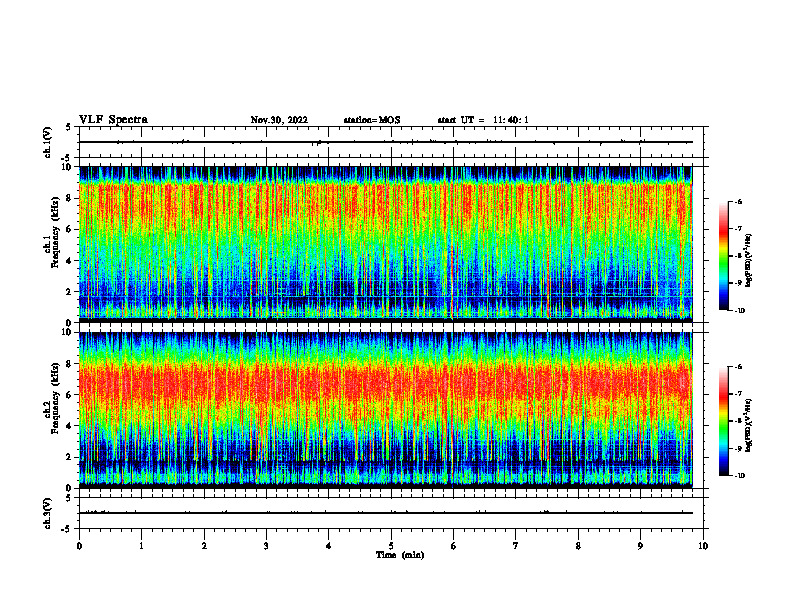
Task: Click the "-6" label on ch.1 colorbar
Action: click(738, 201)
